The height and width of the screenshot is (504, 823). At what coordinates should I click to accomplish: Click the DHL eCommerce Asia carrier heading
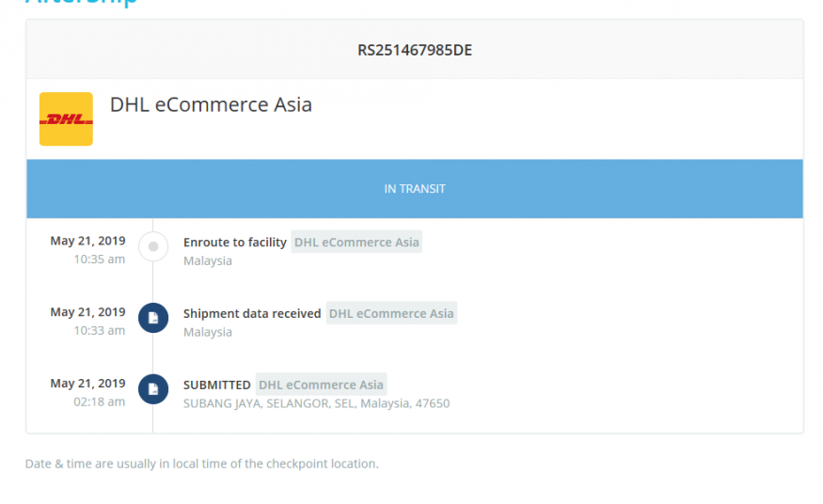click(x=211, y=105)
